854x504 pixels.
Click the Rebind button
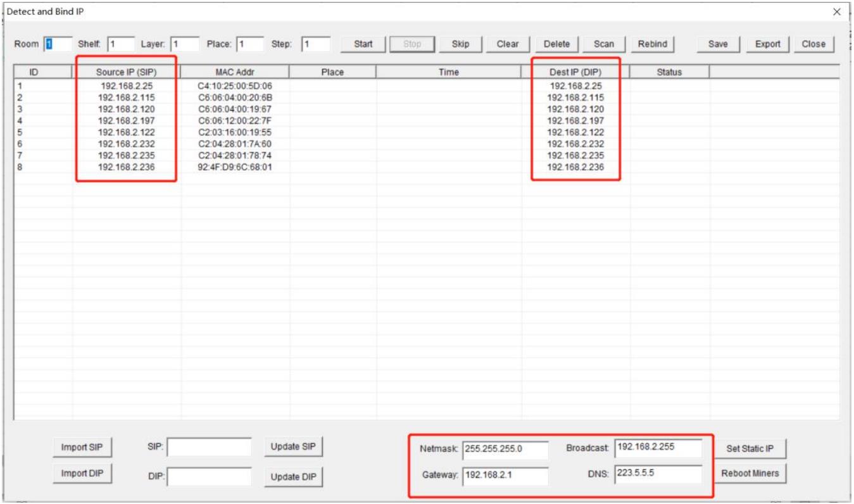tap(652, 44)
